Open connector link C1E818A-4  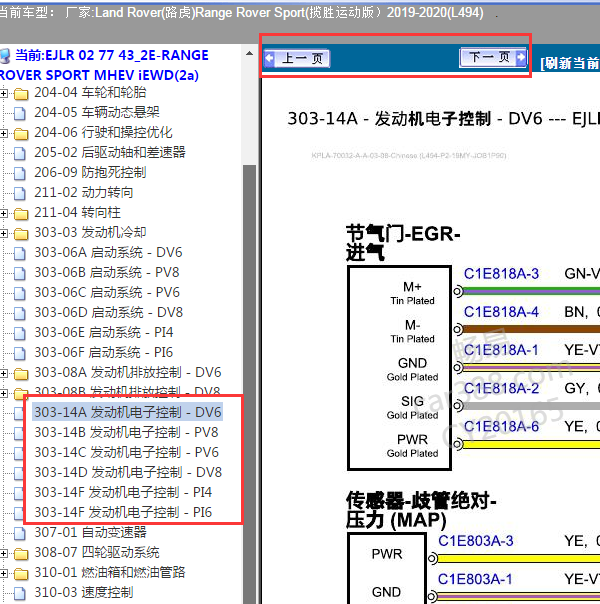[501, 312]
